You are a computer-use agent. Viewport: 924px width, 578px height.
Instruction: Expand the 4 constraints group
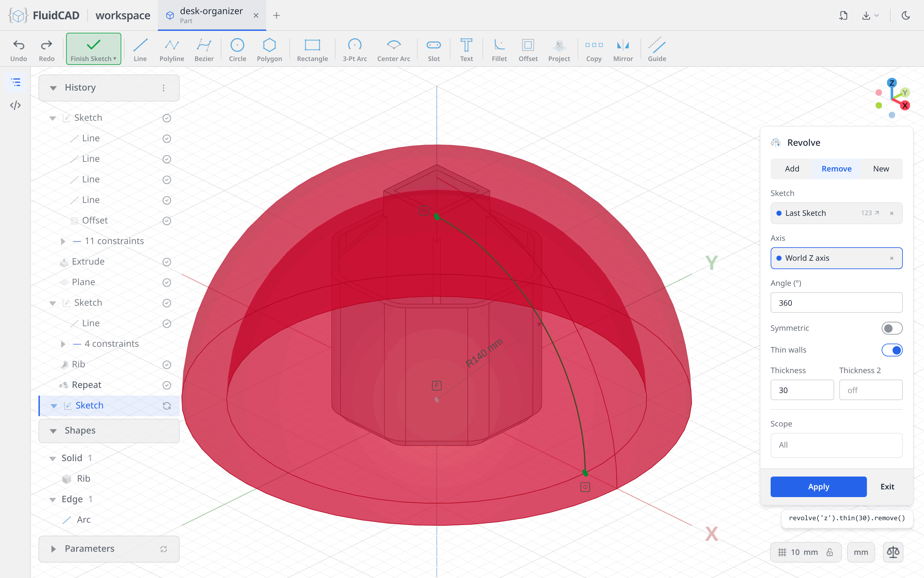coord(63,344)
